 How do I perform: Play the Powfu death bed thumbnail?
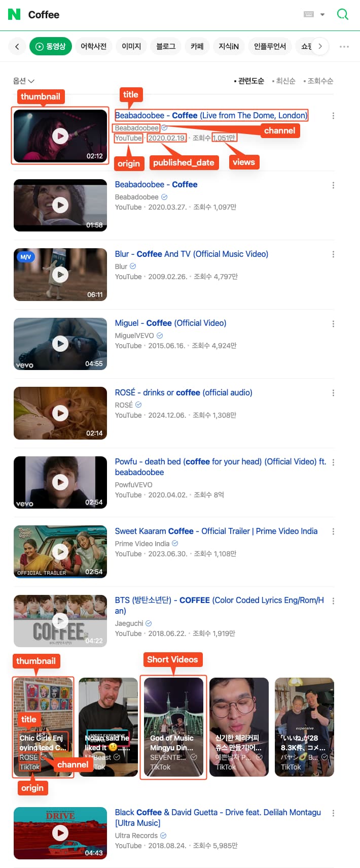(x=60, y=482)
